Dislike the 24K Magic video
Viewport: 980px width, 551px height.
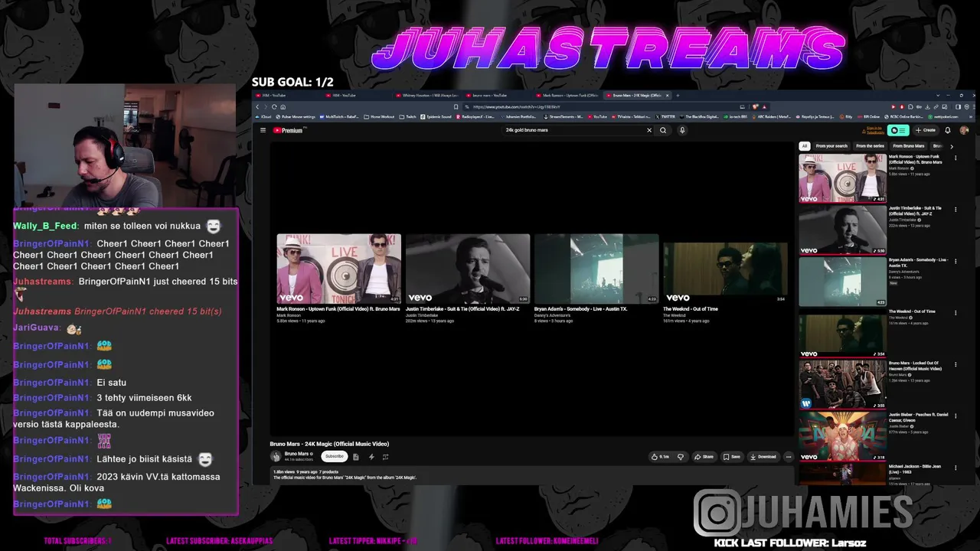(680, 457)
